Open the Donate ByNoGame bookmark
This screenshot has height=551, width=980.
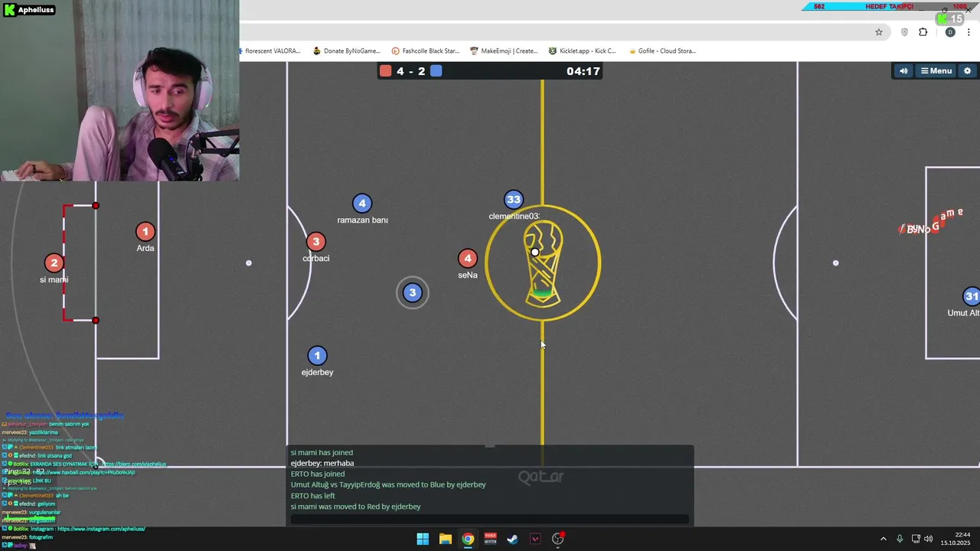coord(347,51)
